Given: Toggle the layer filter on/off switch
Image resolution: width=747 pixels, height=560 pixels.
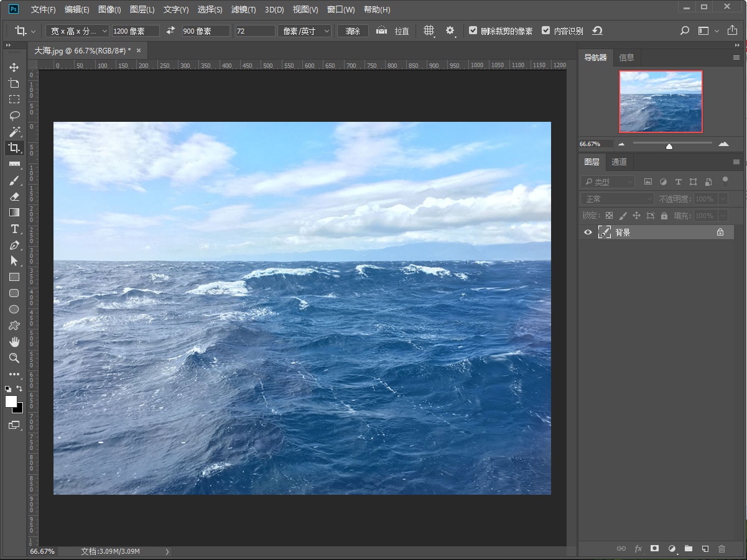Looking at the screenshot, I should (x=725, y=181).
